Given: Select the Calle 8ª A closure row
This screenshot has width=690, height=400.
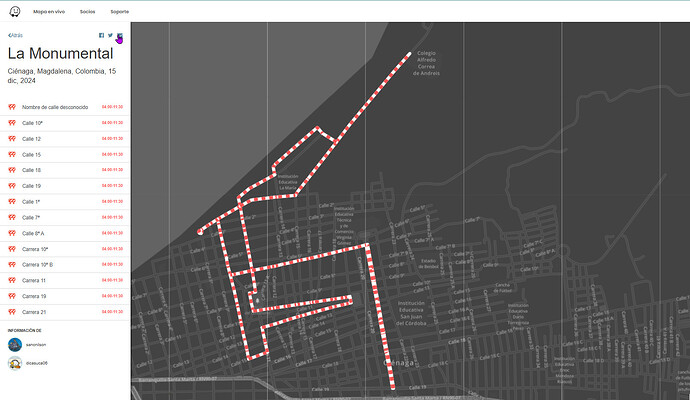Looking at the screenshot, I should (x=34, y=233).
